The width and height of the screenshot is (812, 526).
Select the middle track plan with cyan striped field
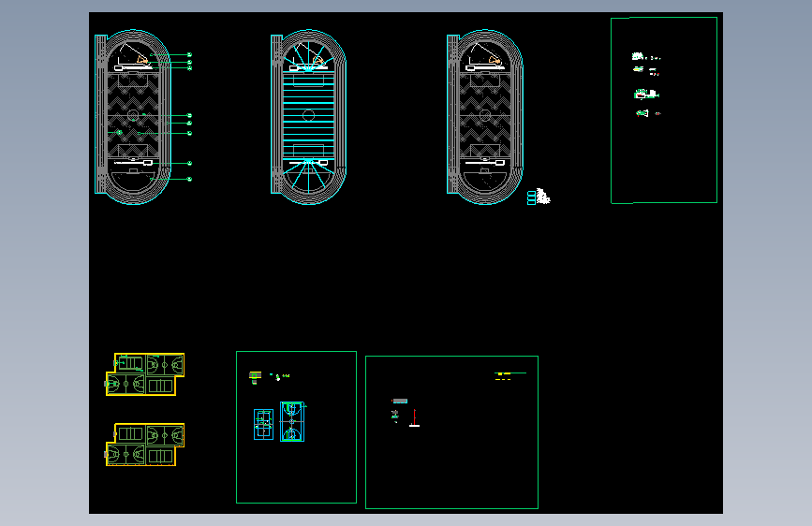309,117
